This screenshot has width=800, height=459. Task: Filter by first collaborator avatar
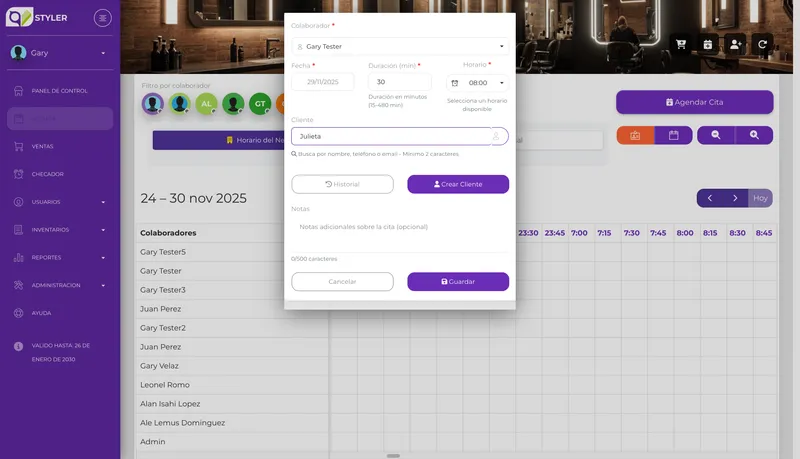(153, 104)
